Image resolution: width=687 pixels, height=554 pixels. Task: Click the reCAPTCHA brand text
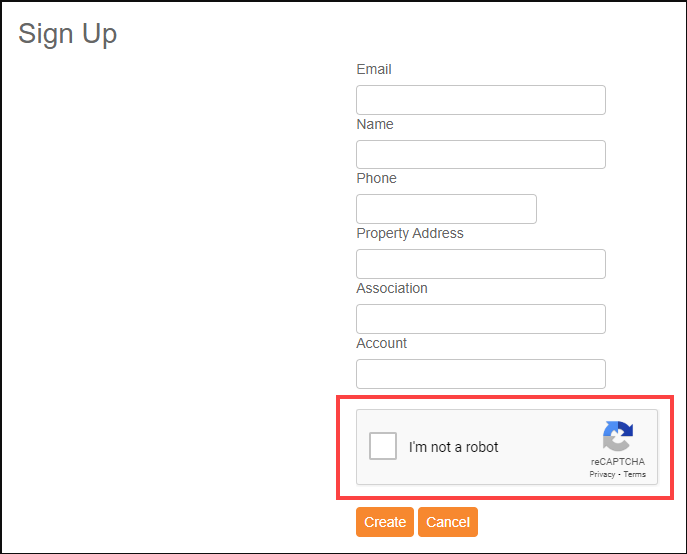618,462
